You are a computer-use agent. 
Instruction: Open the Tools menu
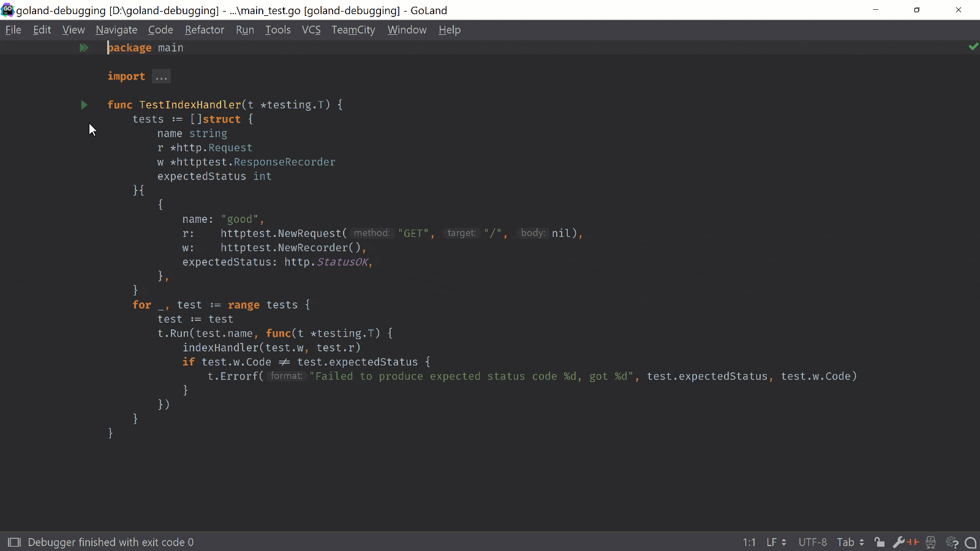[x=278, y=30]
